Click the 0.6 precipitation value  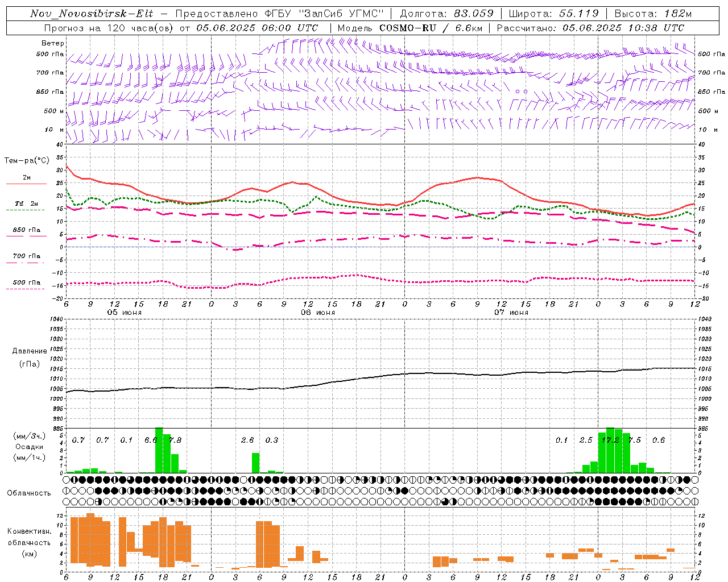pyautogui.click(x=659, y=440)
